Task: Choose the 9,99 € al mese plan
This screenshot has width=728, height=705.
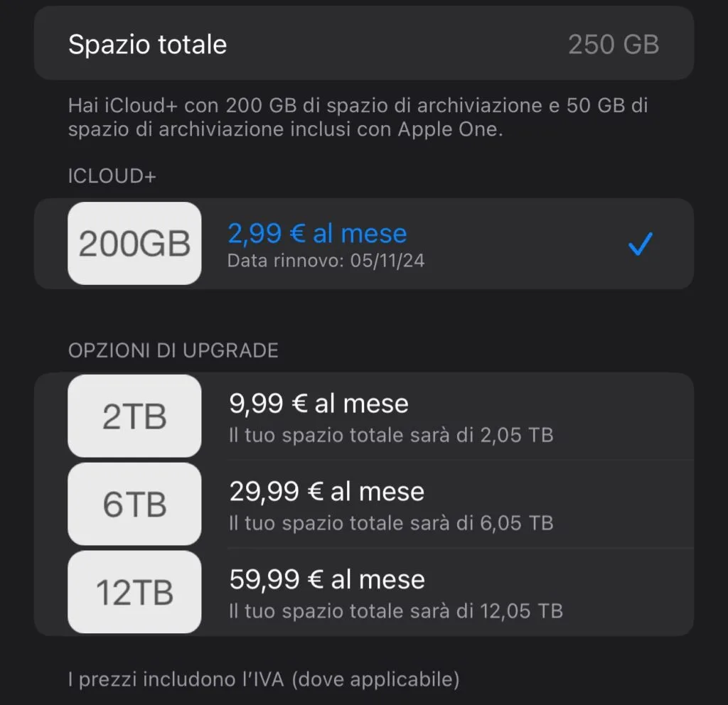Action: [319, 403]
